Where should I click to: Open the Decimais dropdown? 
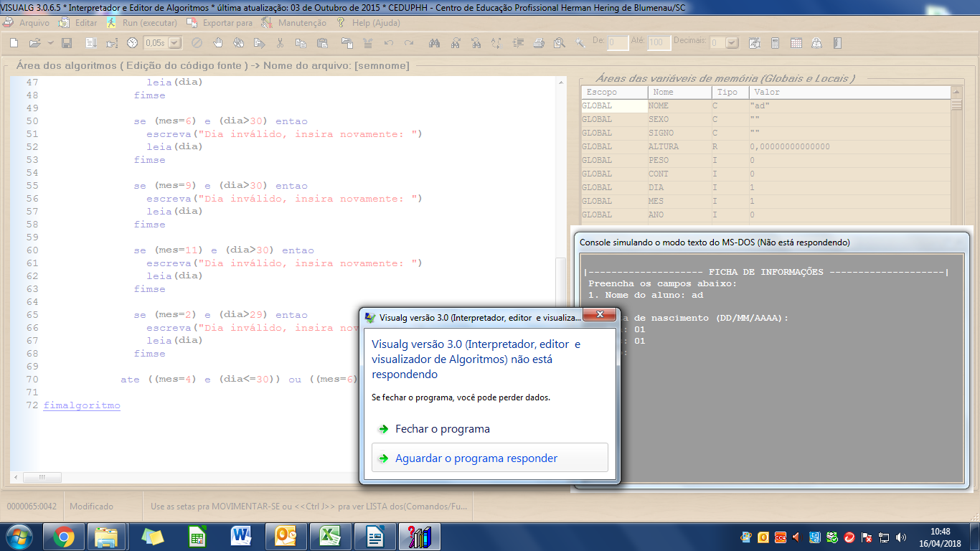pyautogui.click(x=732, y=43)
